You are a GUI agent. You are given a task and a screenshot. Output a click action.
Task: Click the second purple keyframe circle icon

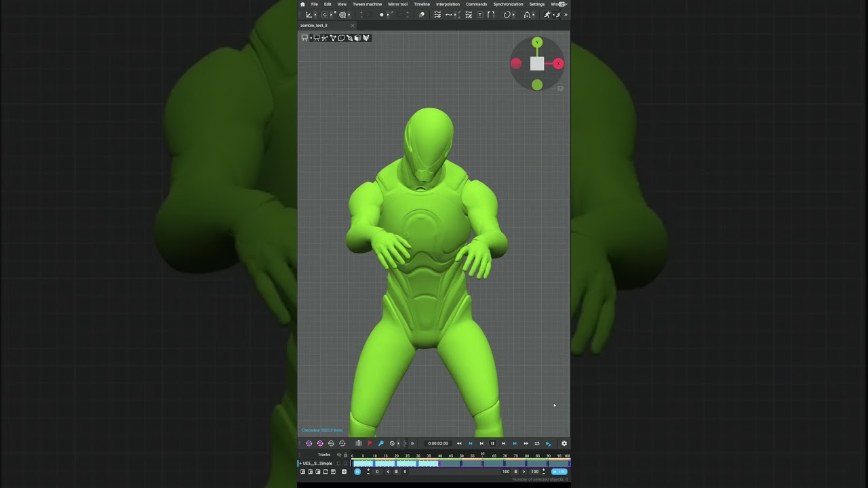click(320, 443)
